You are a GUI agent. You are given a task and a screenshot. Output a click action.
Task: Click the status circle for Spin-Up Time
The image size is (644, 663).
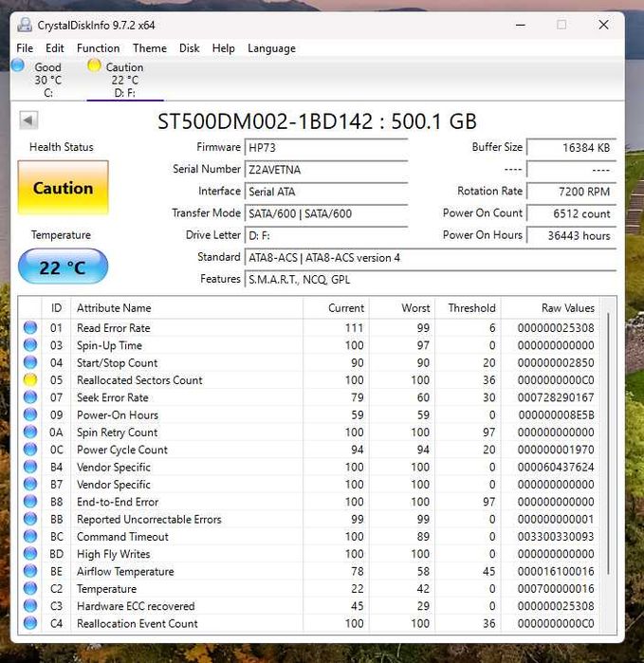pyautogui.click(x=30, y=345)
